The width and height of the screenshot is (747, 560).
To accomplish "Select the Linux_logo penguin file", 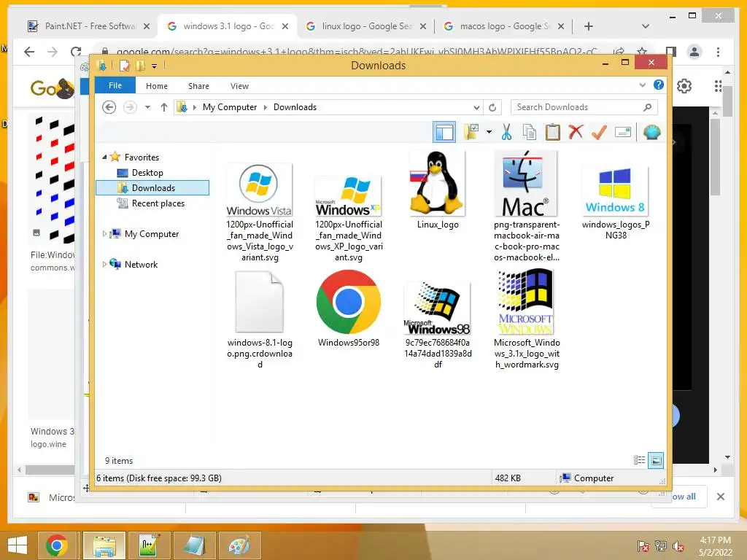I will tap(438, 190).
